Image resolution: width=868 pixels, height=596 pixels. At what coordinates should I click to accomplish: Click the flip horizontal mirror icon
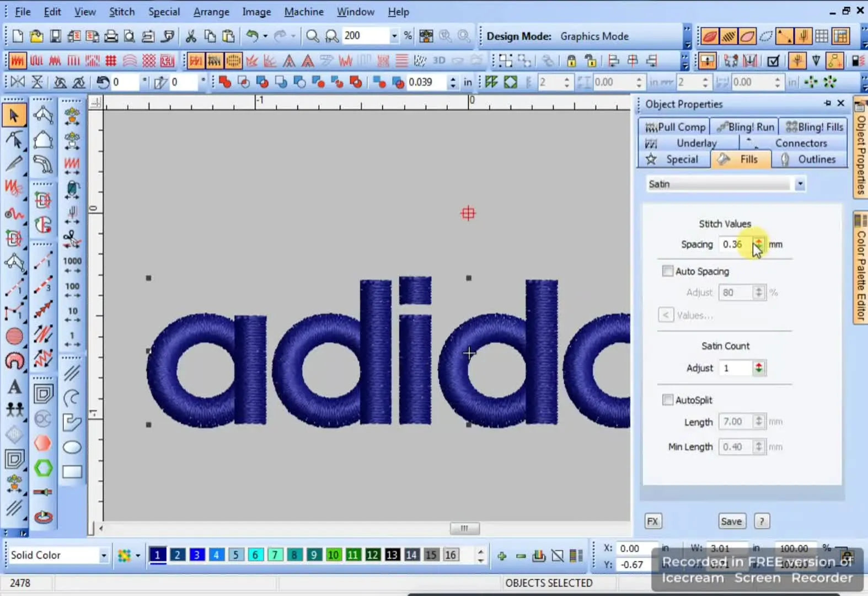point(18,82)
